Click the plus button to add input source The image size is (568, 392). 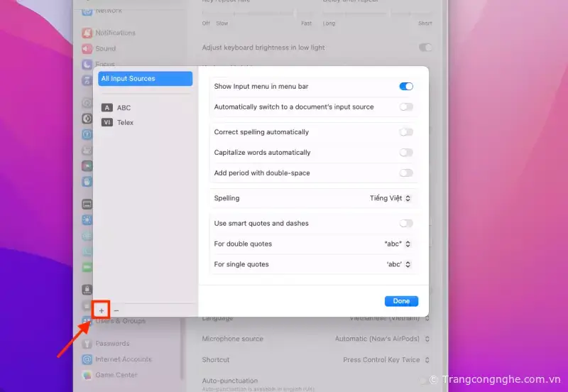102,310
